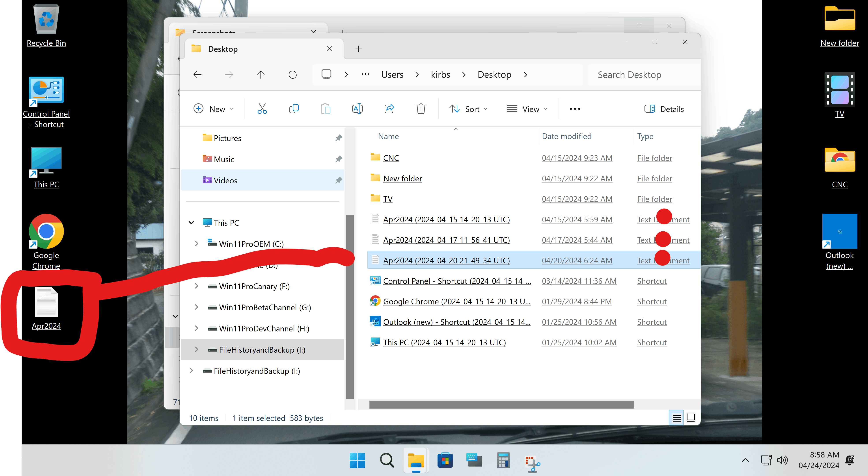Viewport: 868px width, 476px height.
Task: Expand Win11ProCanary (F:) drive node
Action: (196, 286)
